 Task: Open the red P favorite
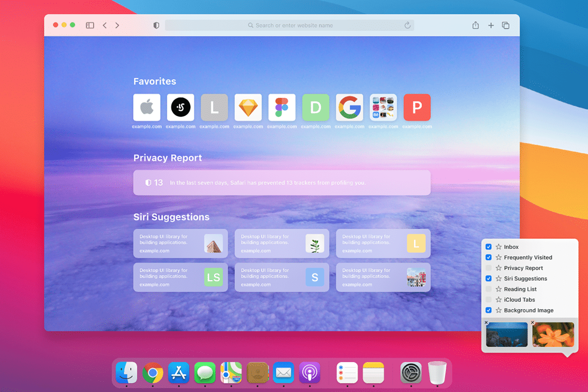(417, 107)
